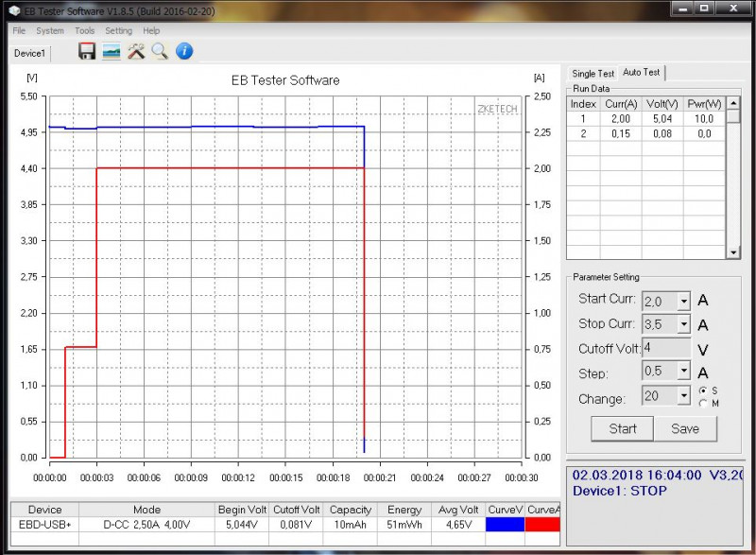Click the Index column header
The height and width of the screenshot is (555, 756).
coord(583,104)
